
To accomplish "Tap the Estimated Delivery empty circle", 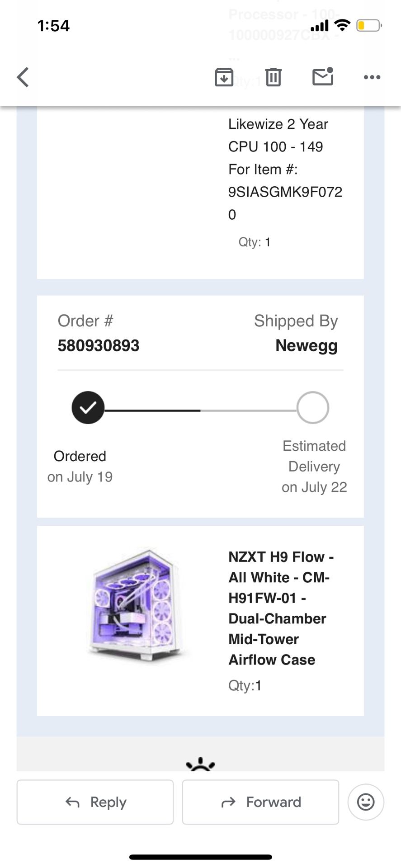I will coord(312,407).
